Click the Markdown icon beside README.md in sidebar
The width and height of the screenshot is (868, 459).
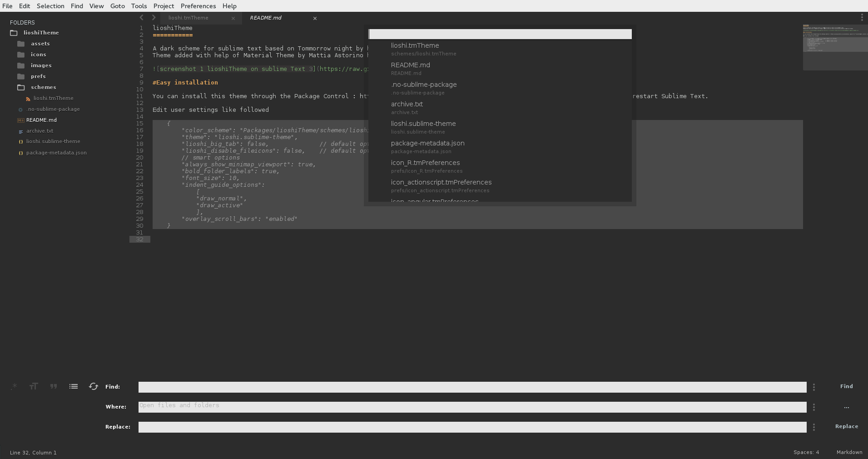(x=20, y=120)
